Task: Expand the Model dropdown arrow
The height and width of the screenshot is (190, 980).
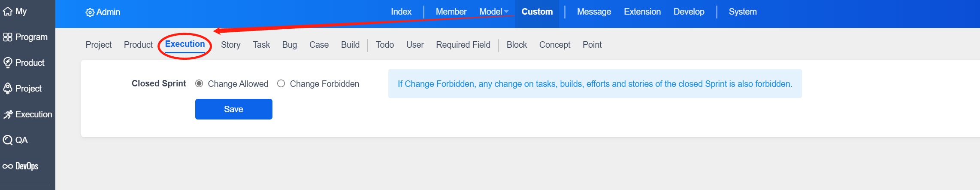Action: coord(506,12)
